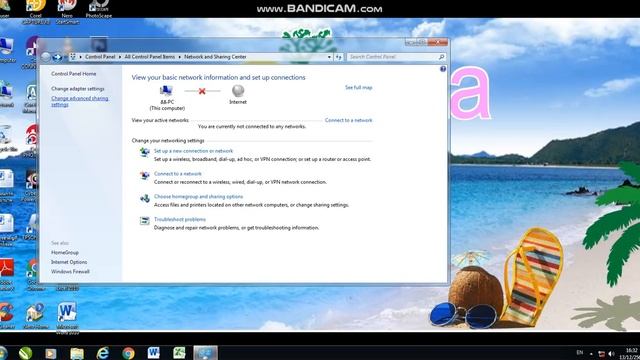Expand the address bar history dropdown
The image size is (640, 360).
point(329,57)
